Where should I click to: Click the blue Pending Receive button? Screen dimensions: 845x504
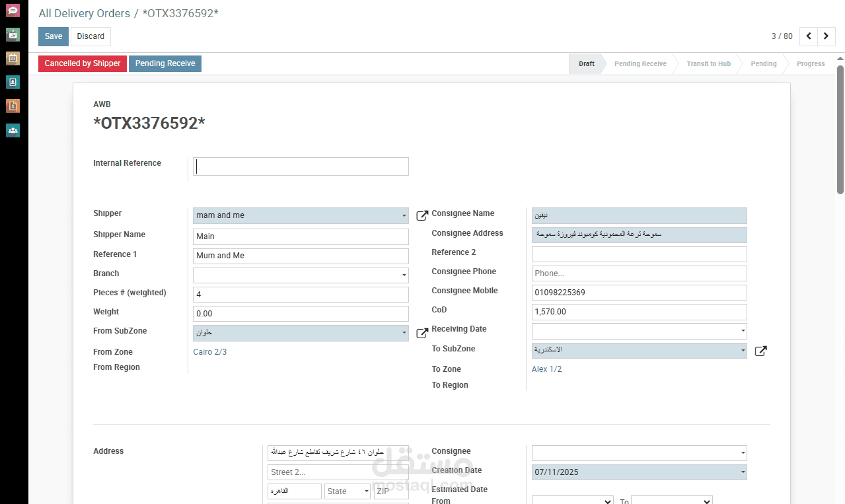pos(165,63)
